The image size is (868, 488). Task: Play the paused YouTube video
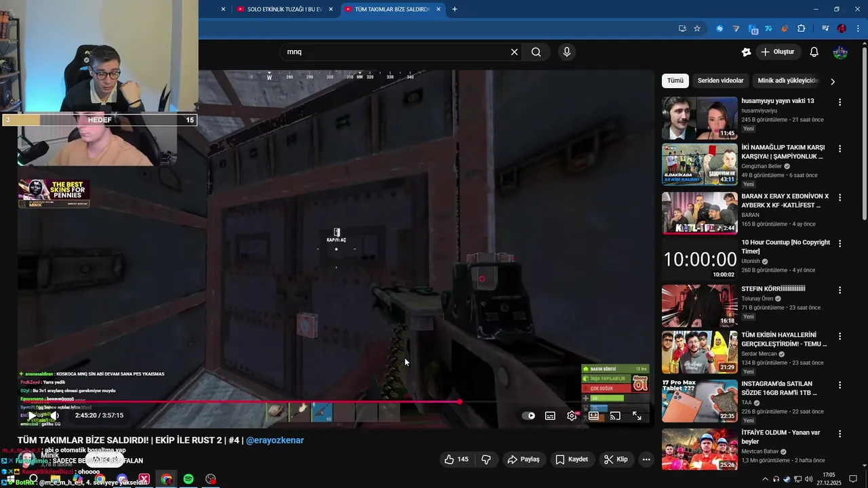32,415
